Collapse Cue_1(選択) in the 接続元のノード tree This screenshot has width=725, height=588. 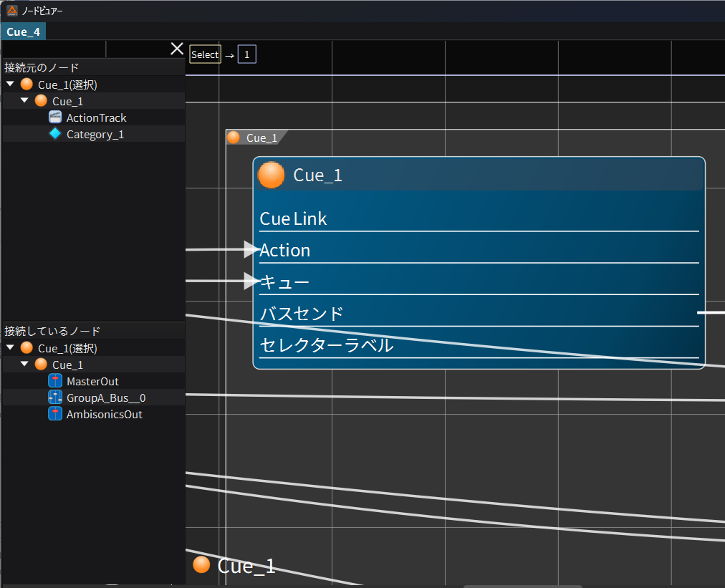pyautogui.click(x=10, y=85)
